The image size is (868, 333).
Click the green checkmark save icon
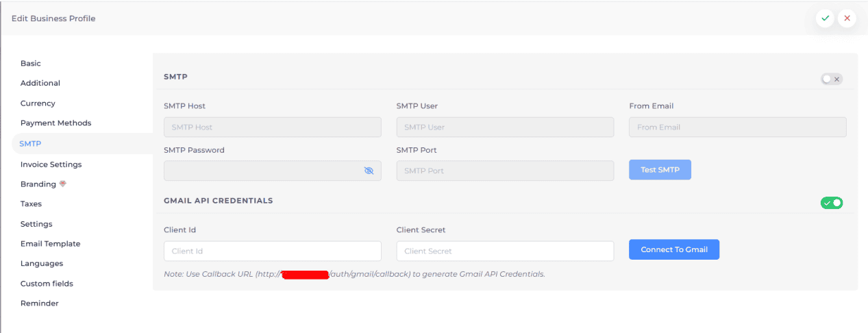coord(825,18)
